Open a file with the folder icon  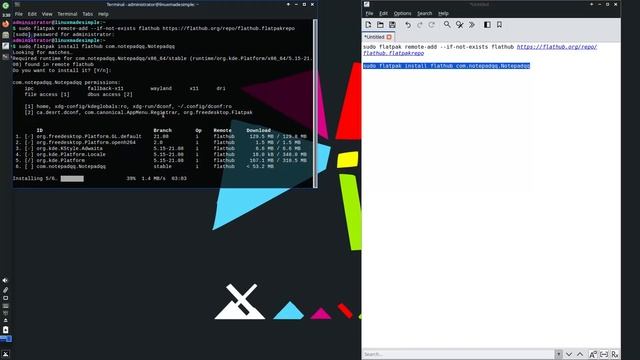click(x=380, y=25)
